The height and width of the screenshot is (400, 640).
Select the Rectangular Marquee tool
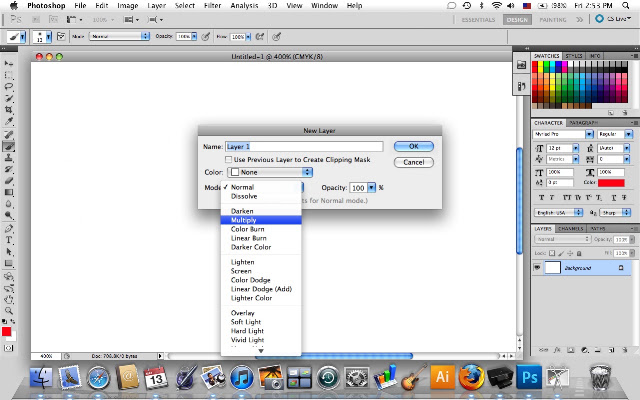tap(9, 75)
